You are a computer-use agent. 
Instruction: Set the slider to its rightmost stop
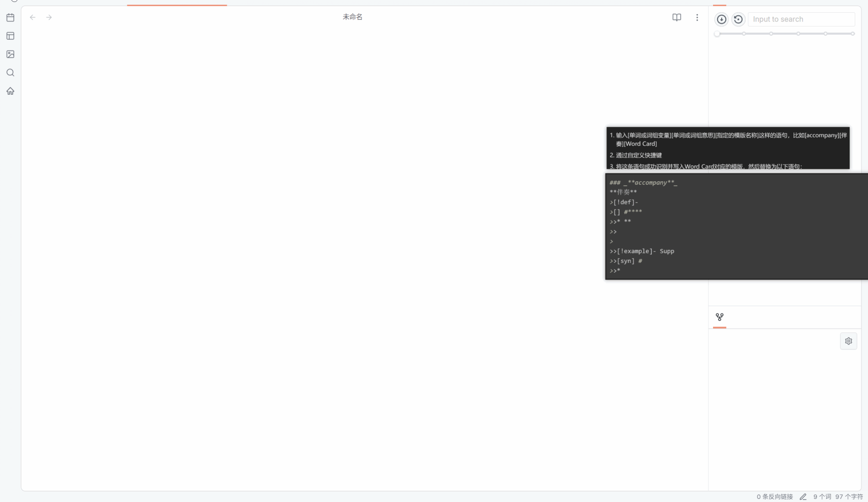pos(852,34)
